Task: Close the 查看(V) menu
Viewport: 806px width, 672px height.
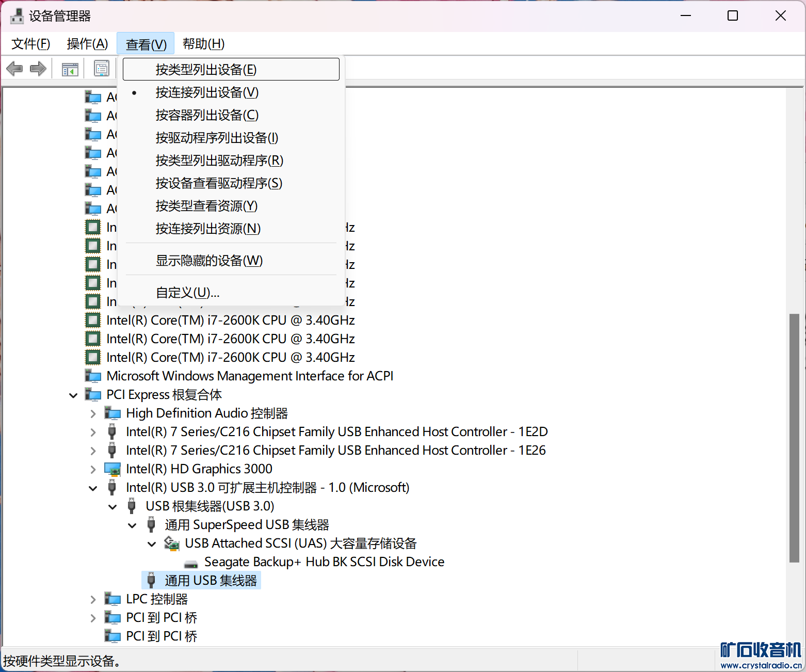Action: (146, 44)
